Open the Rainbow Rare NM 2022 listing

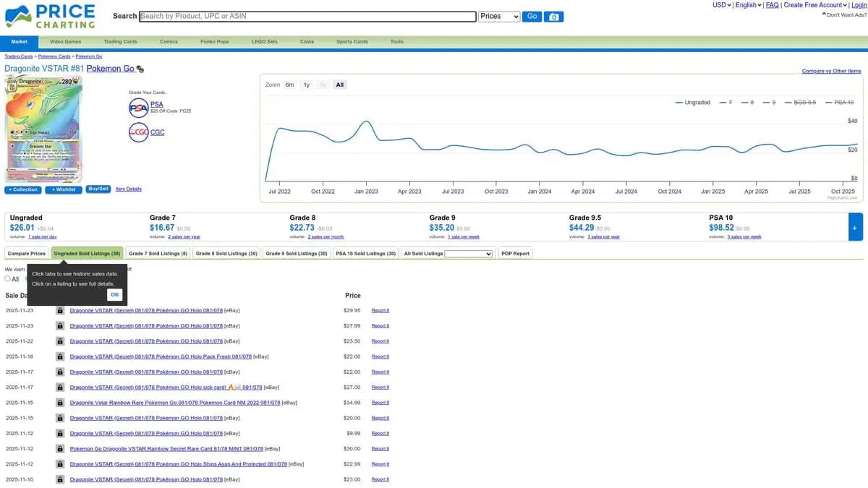tap(175, 403)
